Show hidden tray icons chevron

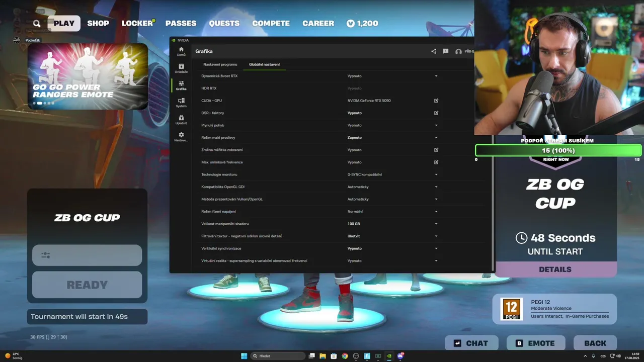tap(585, 356)
